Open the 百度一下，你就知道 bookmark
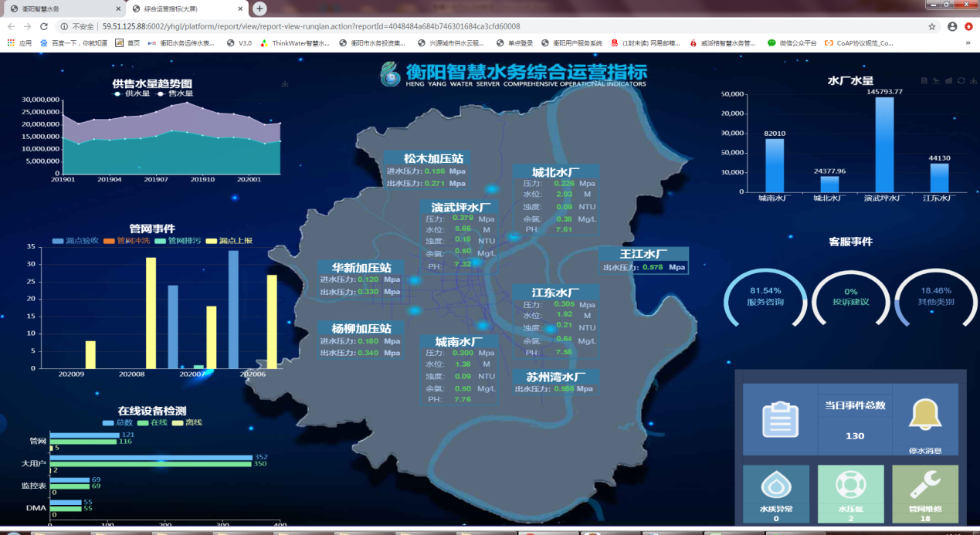Viewport: 980px width, 535px height. pyautogui.click(x=74, y=43)
